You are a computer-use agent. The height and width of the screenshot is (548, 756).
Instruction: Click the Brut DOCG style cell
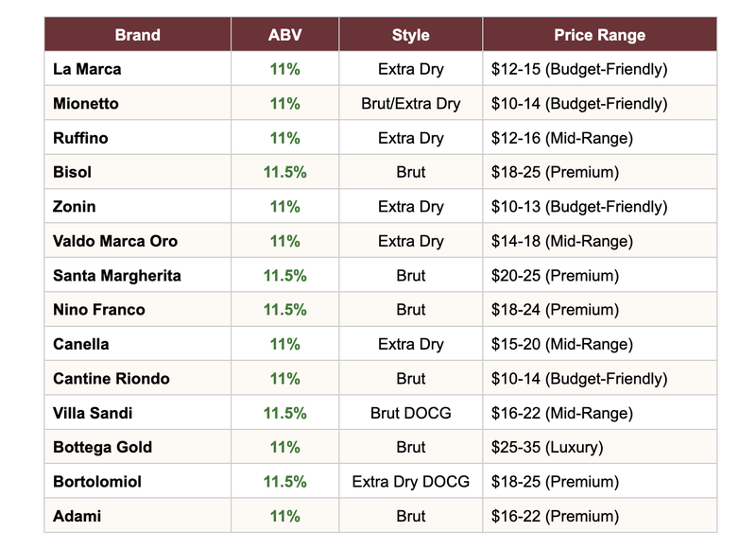[410, 413]
